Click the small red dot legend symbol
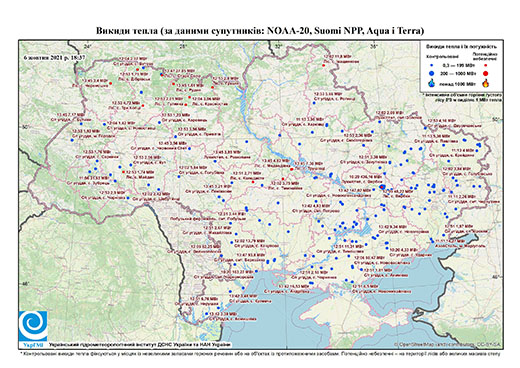Image resolution: width=520 pixels, height=368 pixels. (x=486, y=66)
